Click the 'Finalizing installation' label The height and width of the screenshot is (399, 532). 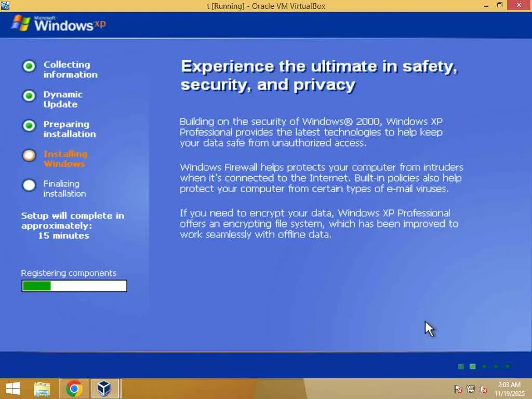[x=64, y=189]
